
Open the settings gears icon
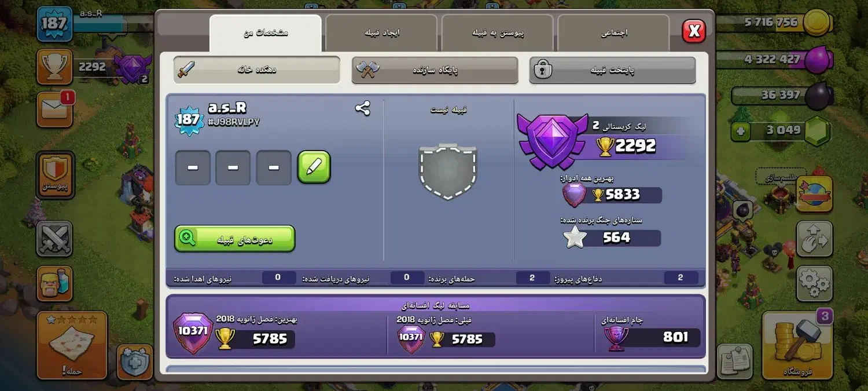814,283
